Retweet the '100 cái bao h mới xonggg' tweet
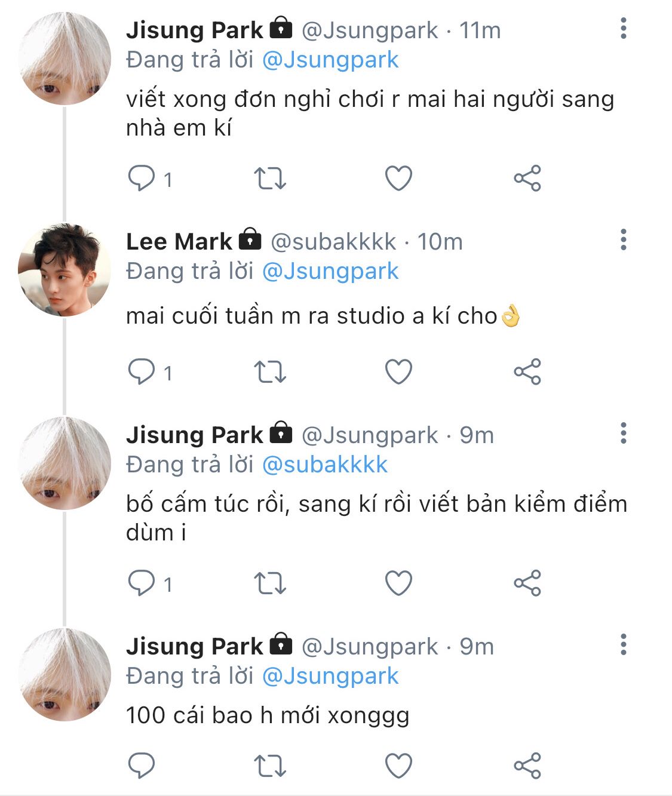The width and height of the screenshot is (672, 796). 270,766
